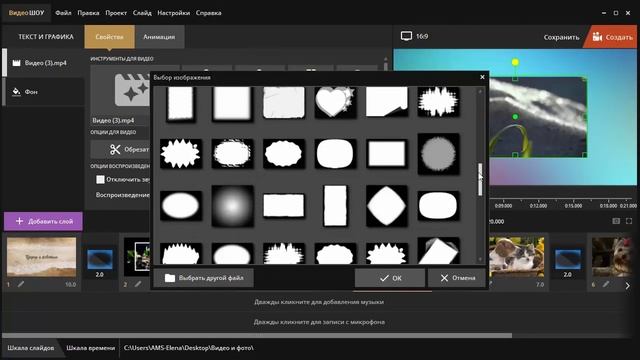The height and width of the screenshot is (360, 640).
Task: Click Отмена in the image selection dialog
Action: point(457,278)
